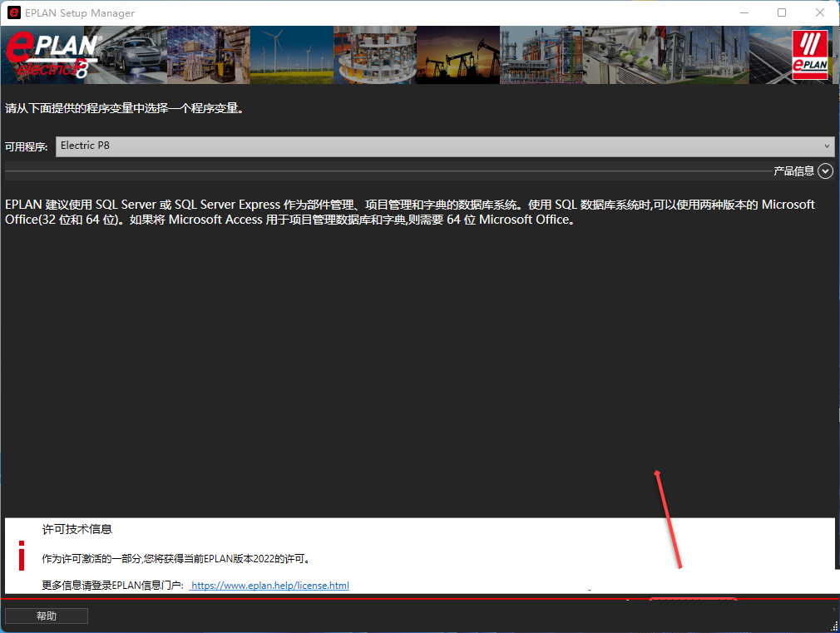This screenshot has width=840, height=633.
Task: Click the wind turbines banner image
Action: click(292, 55)
